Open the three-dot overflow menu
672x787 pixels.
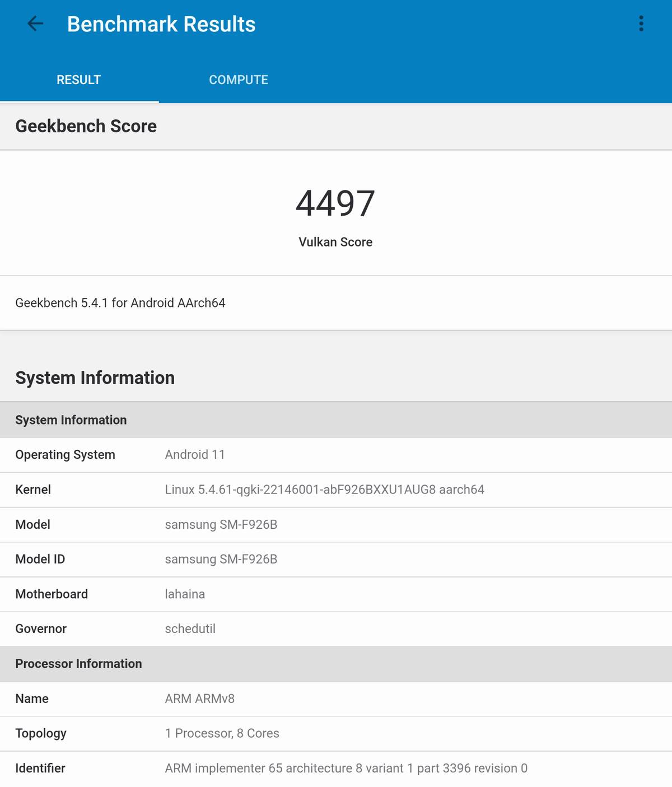click(x=641, y=24)
